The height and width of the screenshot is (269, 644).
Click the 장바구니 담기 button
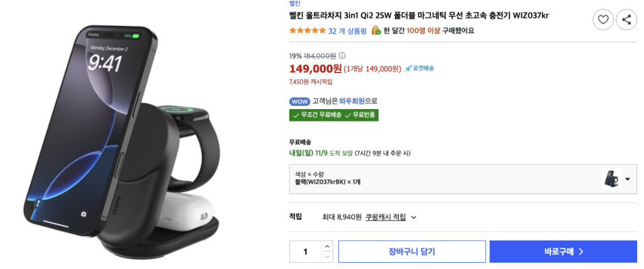(x=411, y=251)
